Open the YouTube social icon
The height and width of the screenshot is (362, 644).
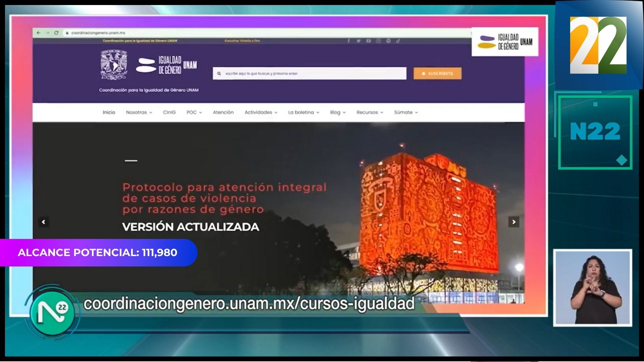pos(369,41)
